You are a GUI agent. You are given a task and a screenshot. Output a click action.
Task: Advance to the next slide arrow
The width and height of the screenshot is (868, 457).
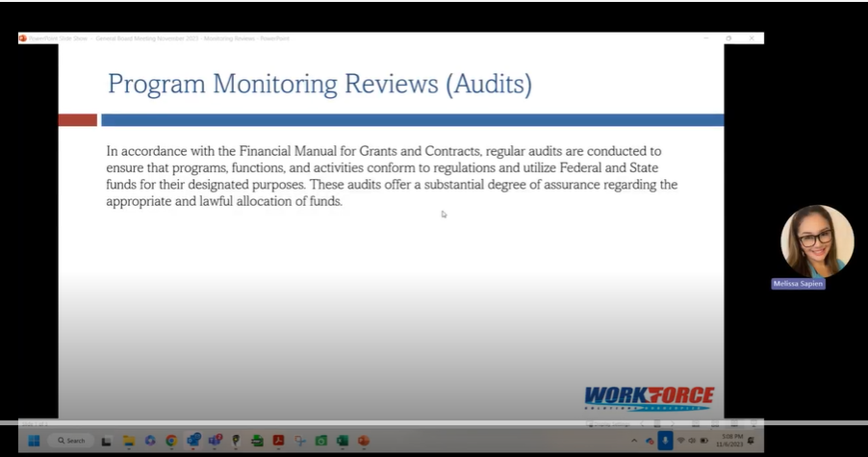pyautogui.click(x=673, y=424)
